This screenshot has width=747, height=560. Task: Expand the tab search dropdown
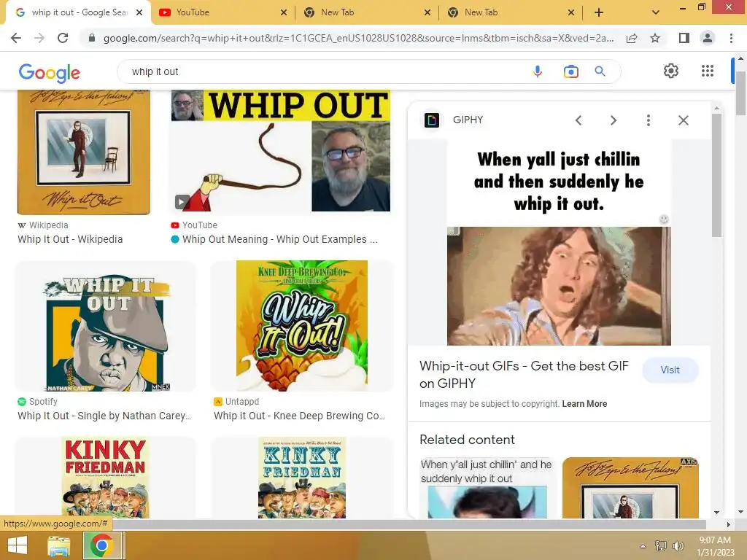click(x=656, y=12)
